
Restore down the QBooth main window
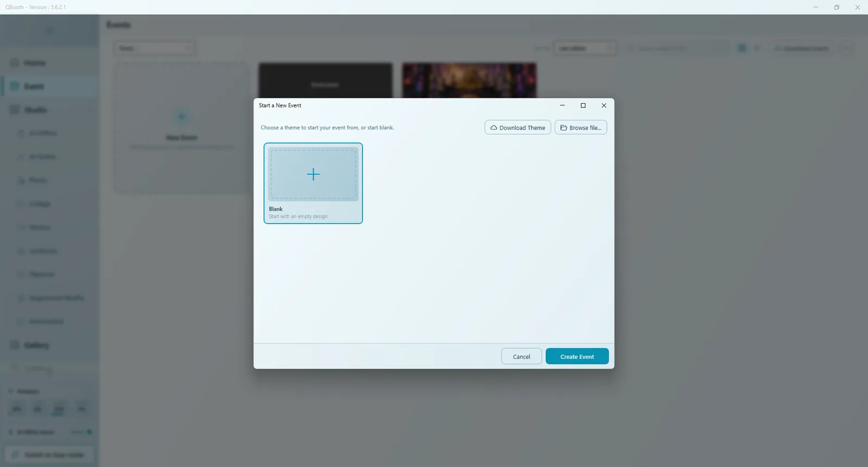tap(837, 7)
